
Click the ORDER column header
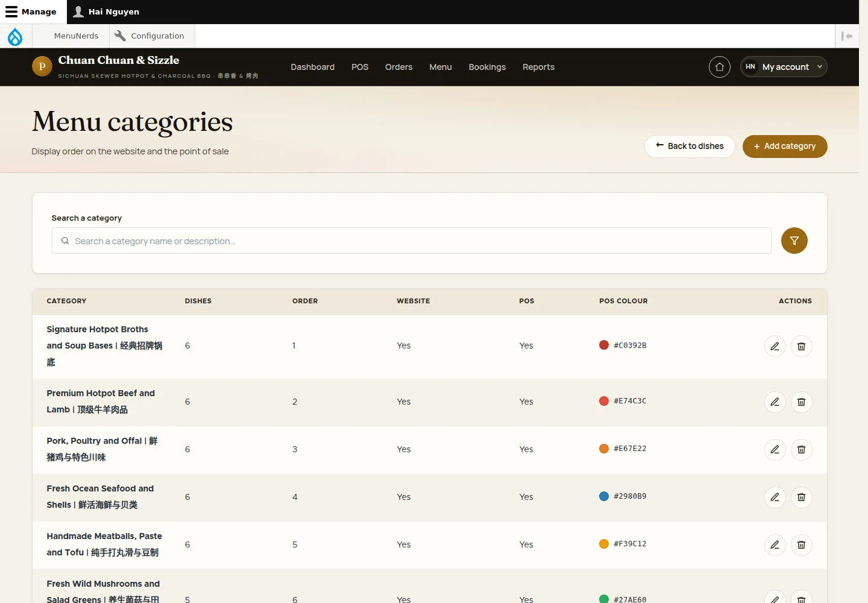305,301
